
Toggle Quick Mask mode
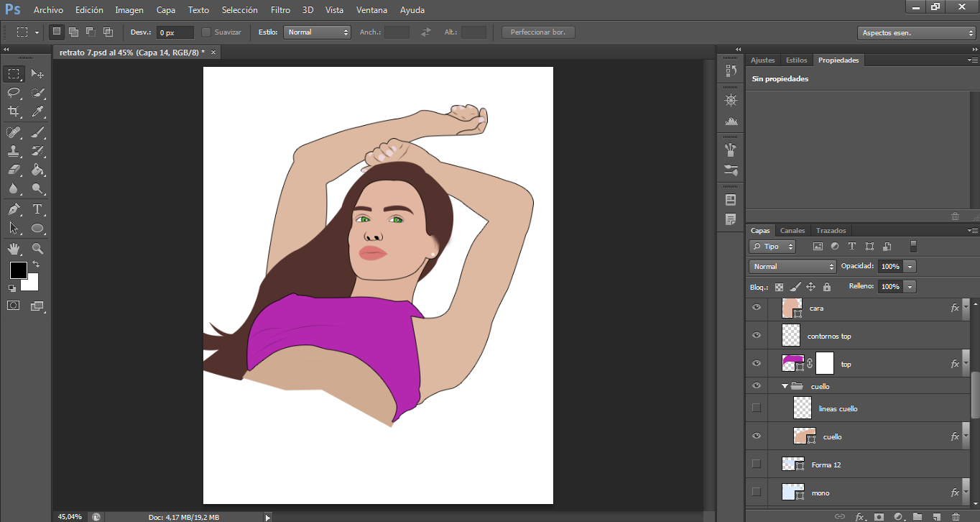click(x=14, y=306)
